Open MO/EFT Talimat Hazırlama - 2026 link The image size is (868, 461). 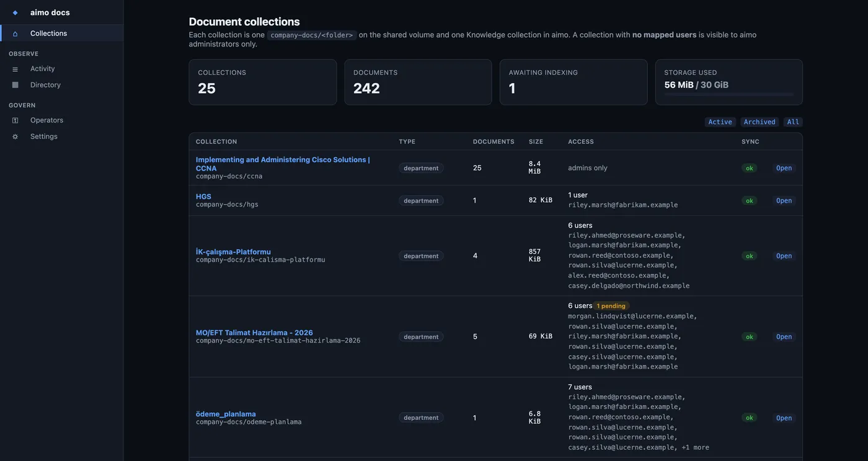[x=254, y=333]
